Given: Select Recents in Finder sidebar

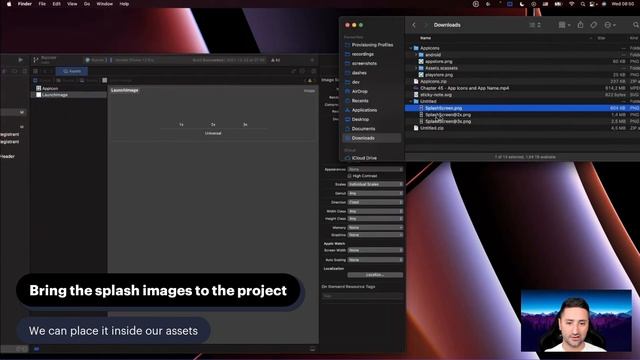Looking at the screenshot, I should (x=360, y=101).
